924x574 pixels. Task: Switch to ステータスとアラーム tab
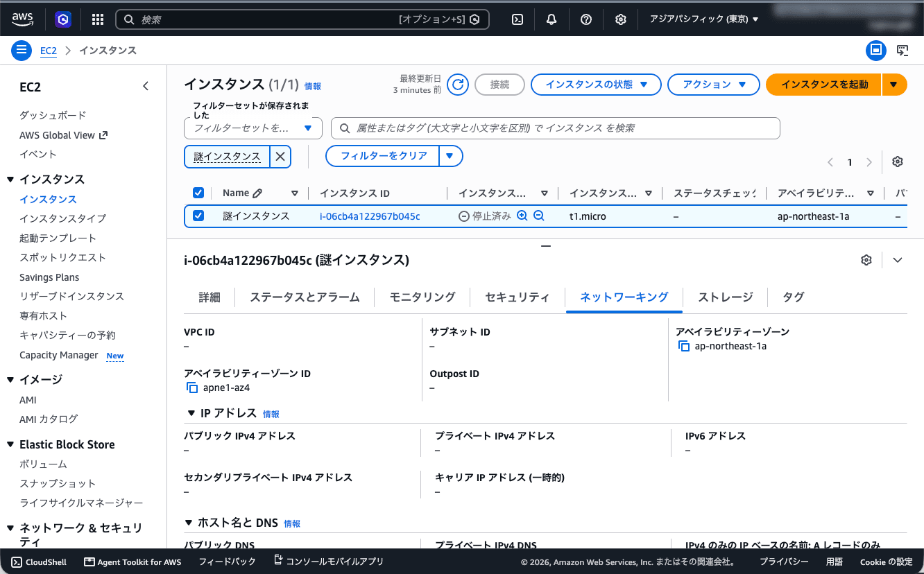[x=305, y=297]
